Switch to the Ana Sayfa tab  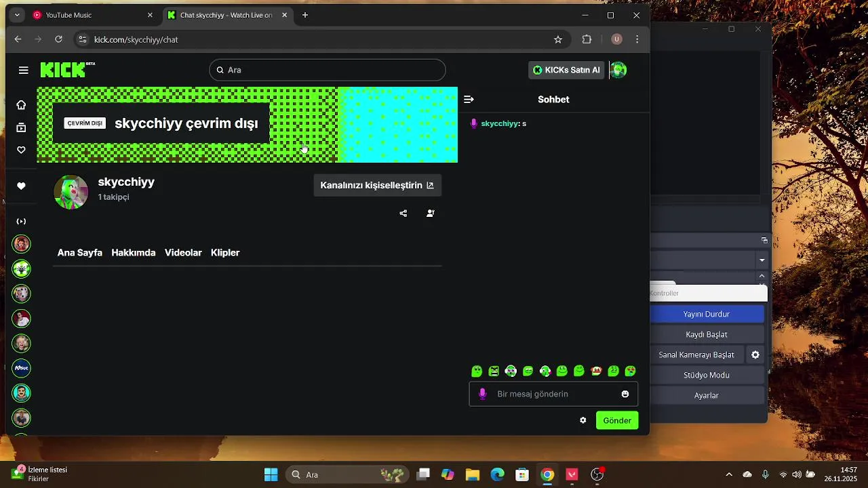[x=80, y=252]
